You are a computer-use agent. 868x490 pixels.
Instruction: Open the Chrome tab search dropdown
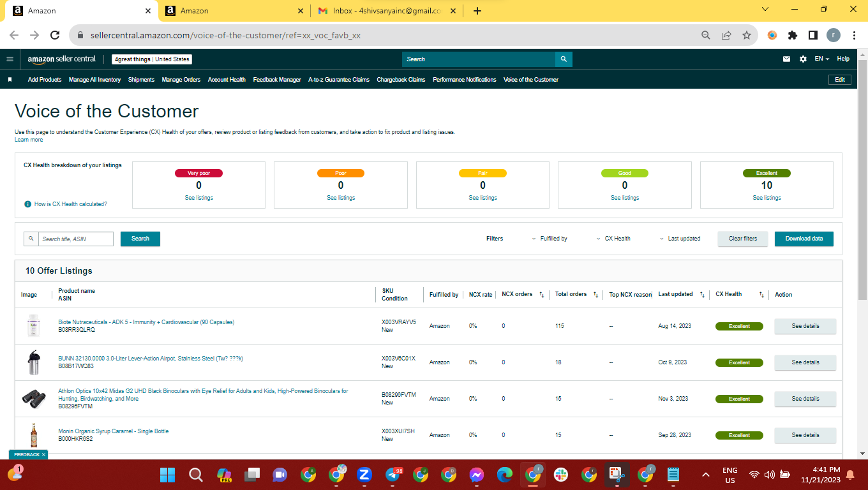pos(766,10)
